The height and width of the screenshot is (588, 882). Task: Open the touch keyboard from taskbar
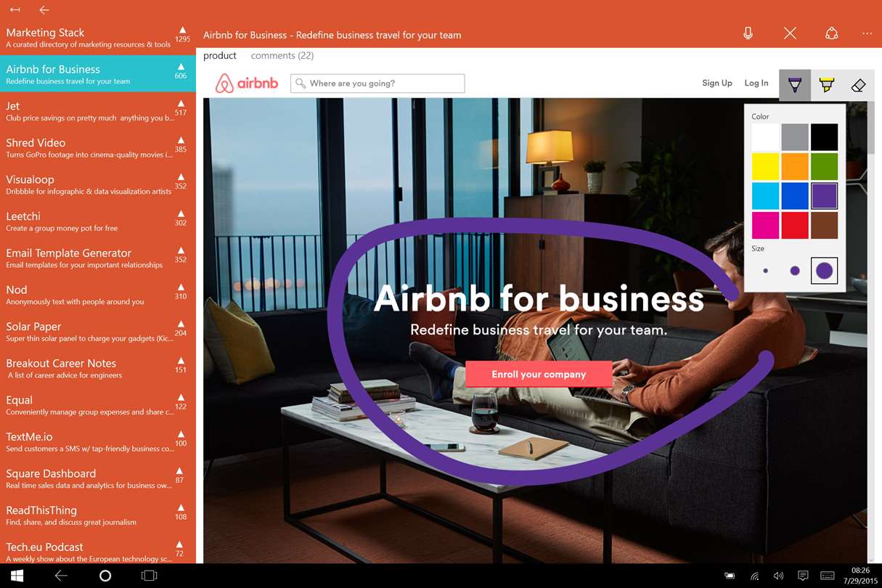[x=827, y=576]
